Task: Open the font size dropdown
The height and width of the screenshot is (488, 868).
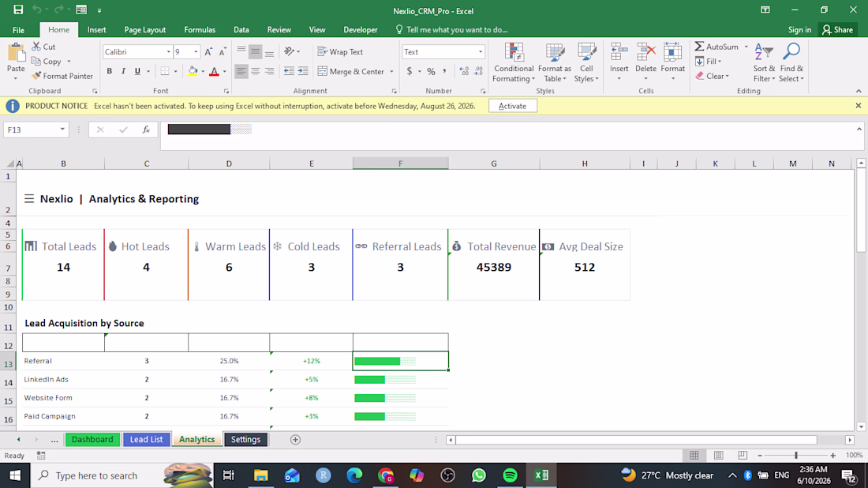Action: [196, 52]
